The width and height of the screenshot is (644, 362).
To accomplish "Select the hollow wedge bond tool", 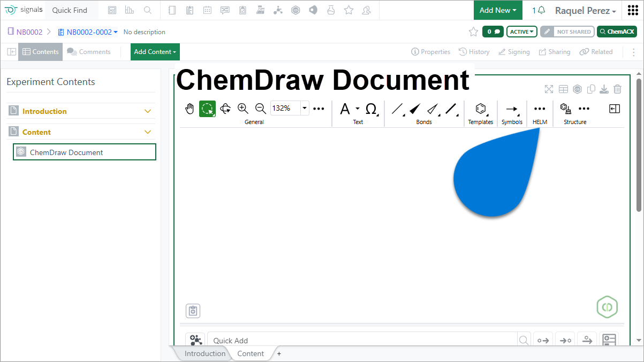I will pyautogui.click(x=433, y=109).
